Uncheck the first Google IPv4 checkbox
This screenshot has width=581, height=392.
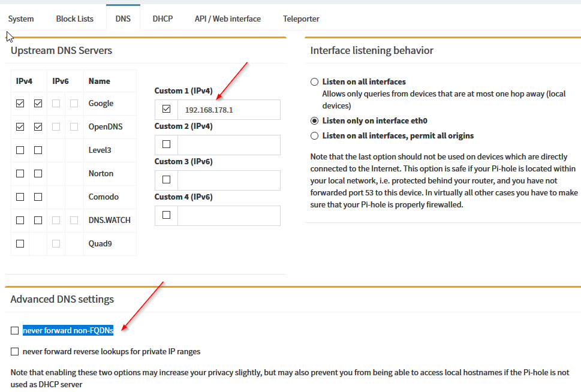pyautogui.click(x=20, y=104)
